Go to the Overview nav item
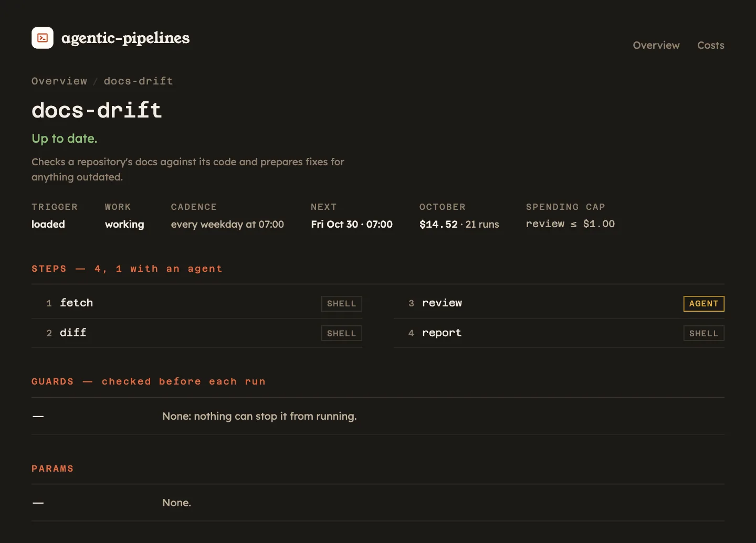 (x=656, y=45)
